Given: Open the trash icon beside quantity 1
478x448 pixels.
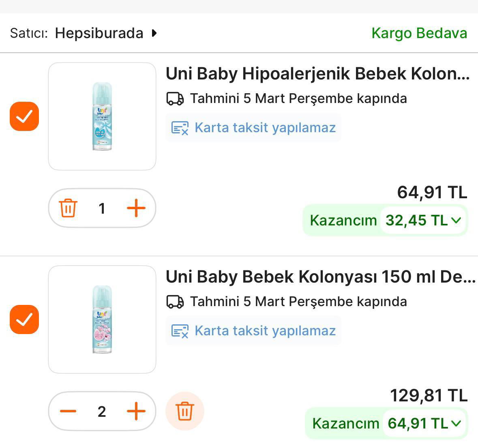Looking at the screenshot, I should tap(69, 208).
